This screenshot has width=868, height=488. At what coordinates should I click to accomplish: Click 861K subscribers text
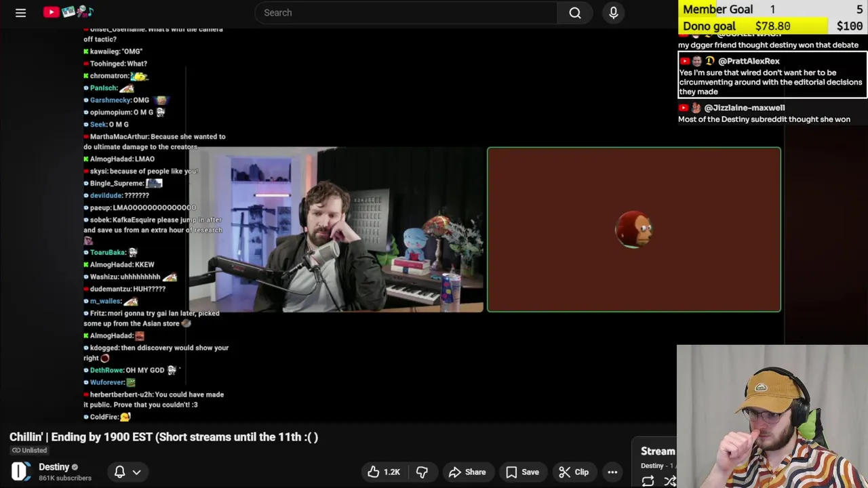point(65,478)
